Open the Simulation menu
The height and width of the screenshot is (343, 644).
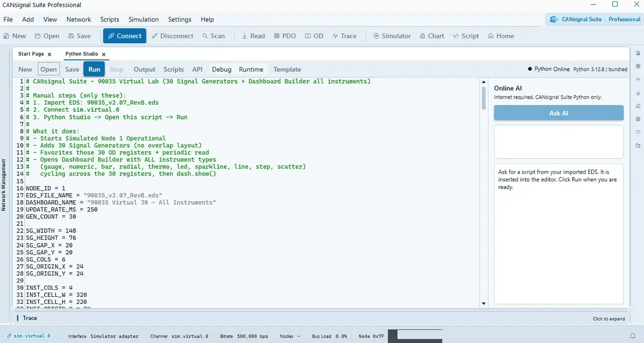(x=143, y=20)
